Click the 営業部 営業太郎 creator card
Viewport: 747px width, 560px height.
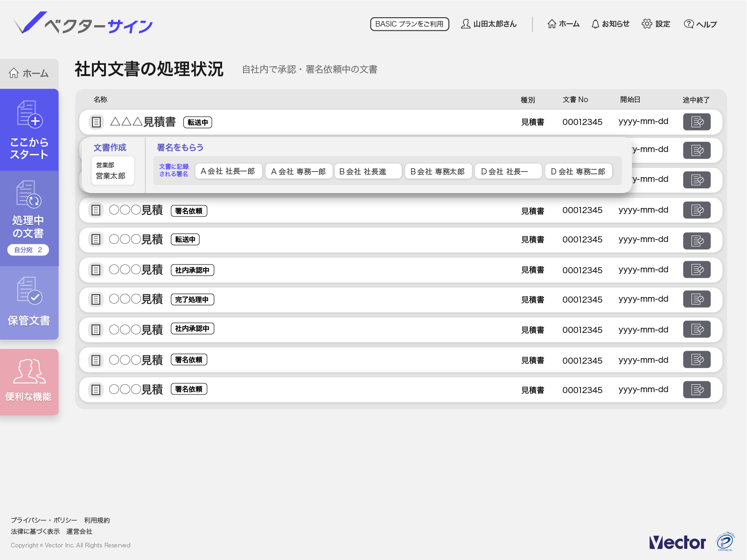[x=112, y=171]
